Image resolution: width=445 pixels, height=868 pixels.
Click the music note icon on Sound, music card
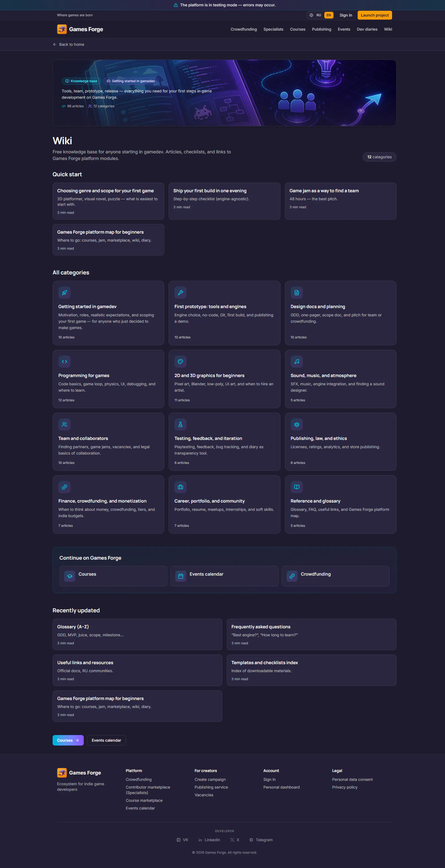click(296, 362)
